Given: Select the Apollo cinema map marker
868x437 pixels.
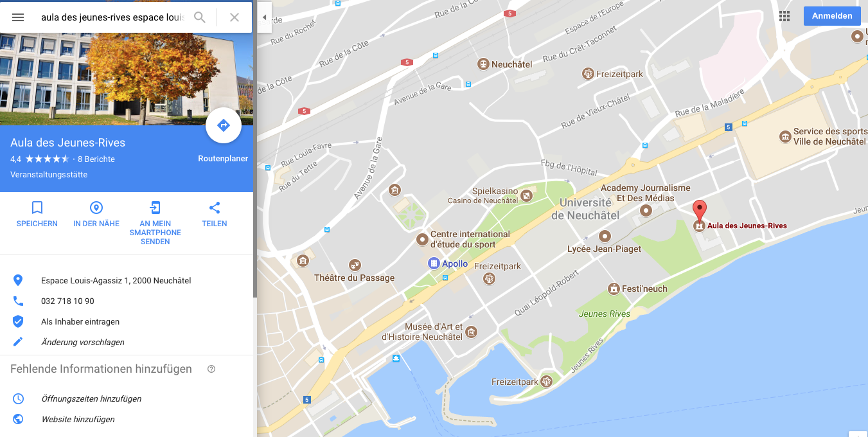Looking at the screenshot, I should [434, 263].
